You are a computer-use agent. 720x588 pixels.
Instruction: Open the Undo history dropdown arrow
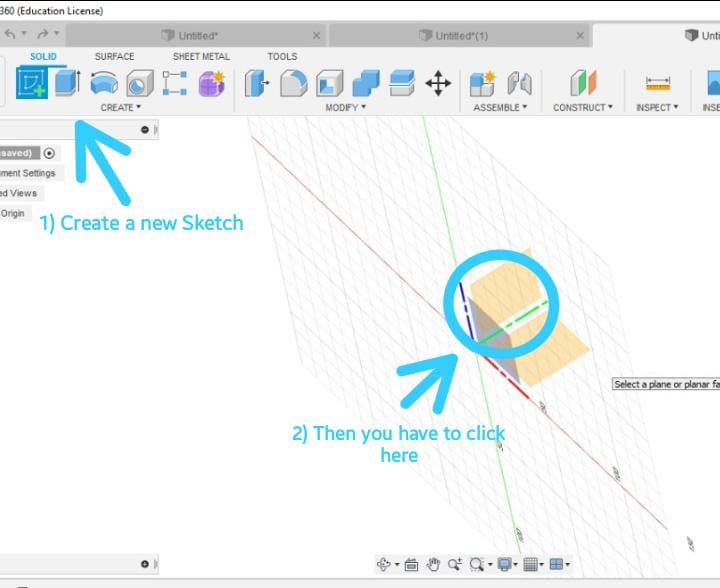(x=24, y=34)
